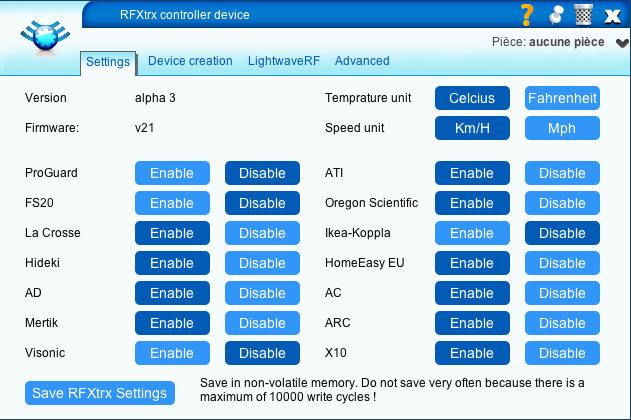This screenshot has height=420, width=631.
Task: Set temperature unit to Fahrenheit
Action: [562, 98]
